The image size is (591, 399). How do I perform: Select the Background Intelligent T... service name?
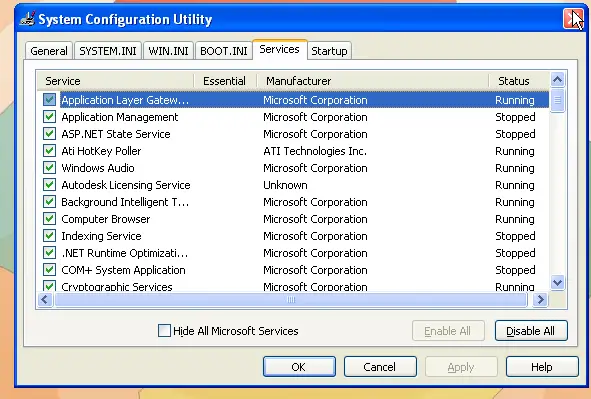(x=125, y=202)
